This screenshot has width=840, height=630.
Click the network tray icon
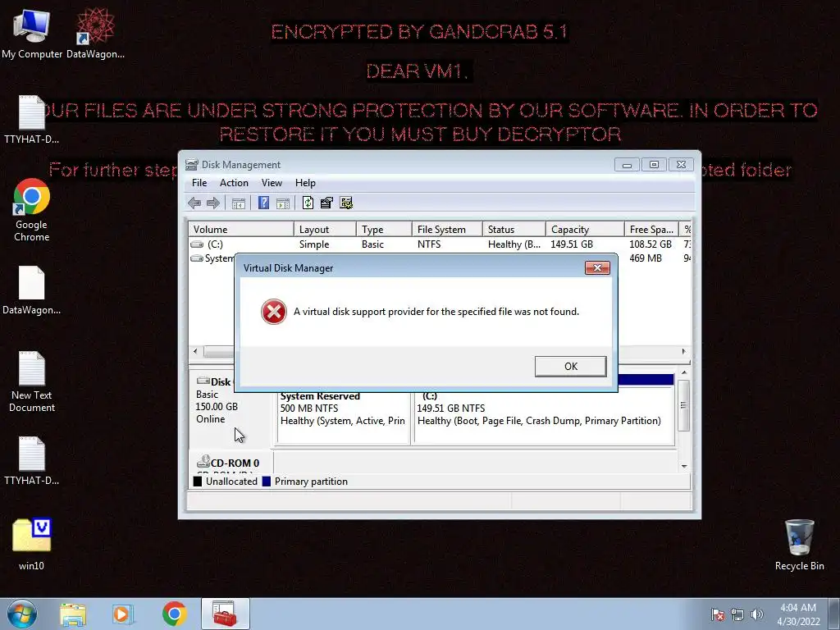pyautogui.click(x=737, y=614)
